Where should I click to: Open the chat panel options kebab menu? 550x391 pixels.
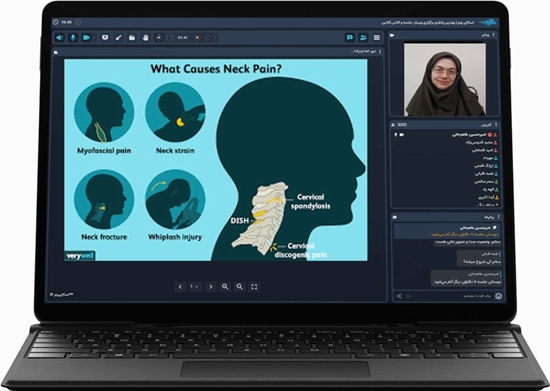(498, 217)
